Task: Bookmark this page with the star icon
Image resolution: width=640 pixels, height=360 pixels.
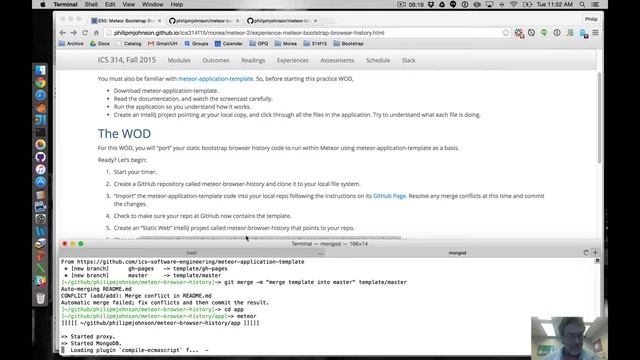Action: pyautogui.click(x=506, y=33)
